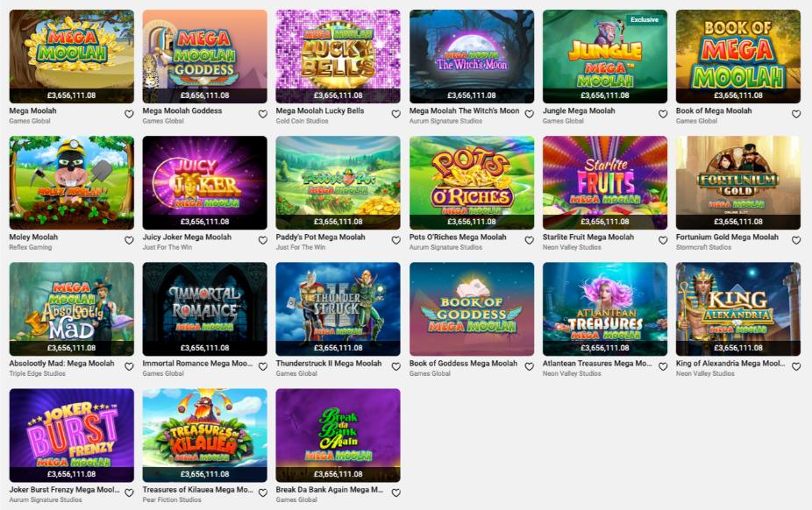Open Thunderstruck II Mega Moolah game tile
This screenshot has height=510, width=812.
338,308
